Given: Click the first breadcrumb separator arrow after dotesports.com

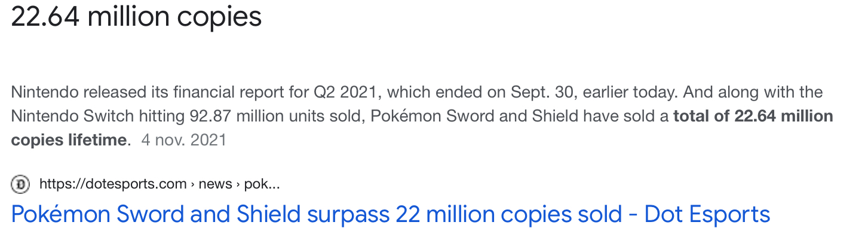Looking at the screenshot, I should pyautogui.click(x=192, y=185).
